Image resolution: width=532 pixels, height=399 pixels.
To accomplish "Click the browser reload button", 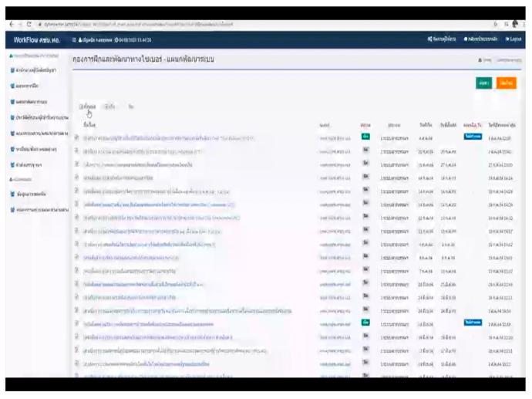I will [x=29, y=25].
